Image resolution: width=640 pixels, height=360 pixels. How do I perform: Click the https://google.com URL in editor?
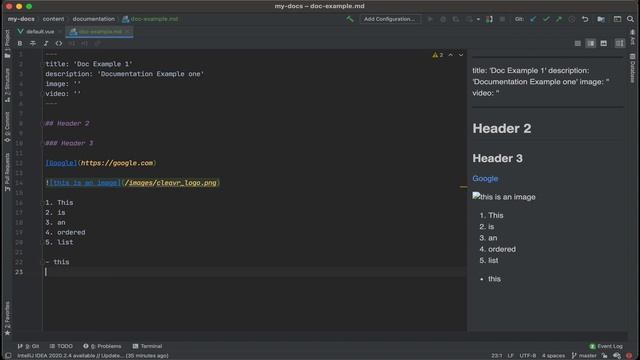pos(117,163)
